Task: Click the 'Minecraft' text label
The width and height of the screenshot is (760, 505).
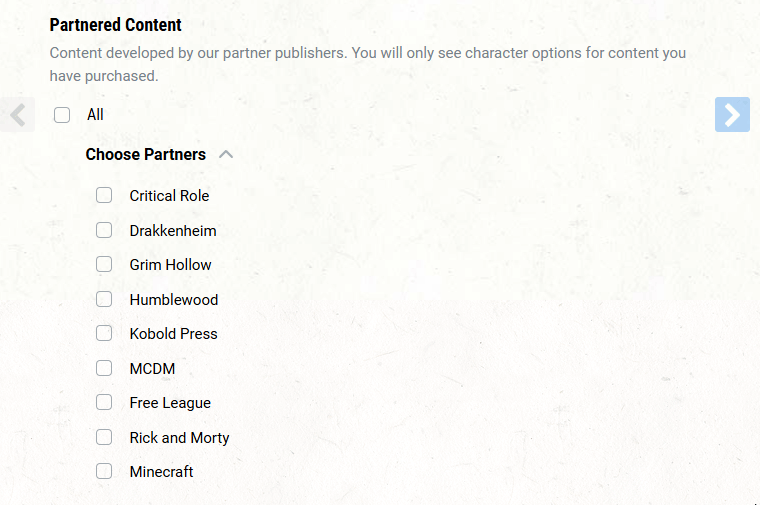Action: tap(161, 472)
